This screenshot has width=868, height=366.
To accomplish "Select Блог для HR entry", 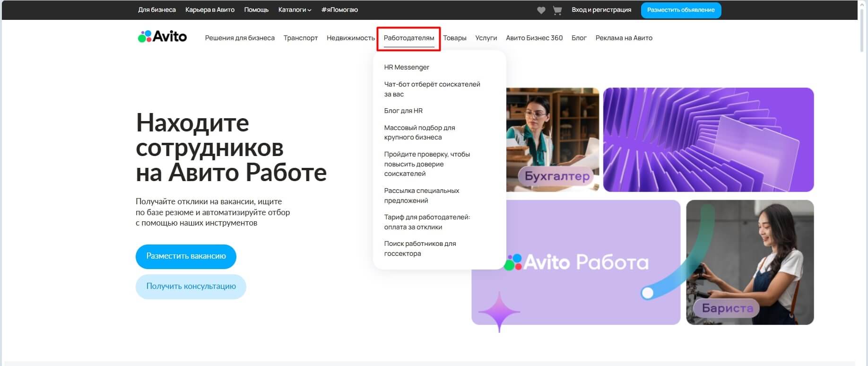I will [x=403, y=111].
